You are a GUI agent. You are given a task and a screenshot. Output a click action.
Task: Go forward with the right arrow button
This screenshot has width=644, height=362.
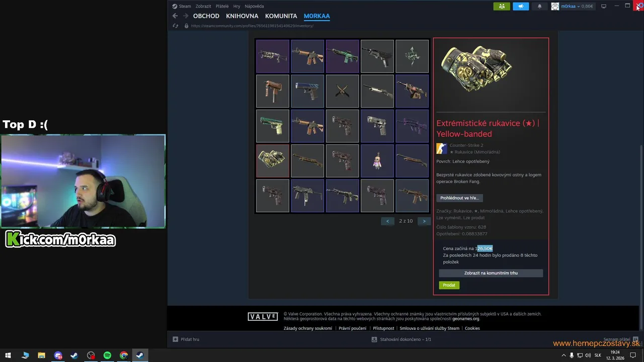(186, 16)
